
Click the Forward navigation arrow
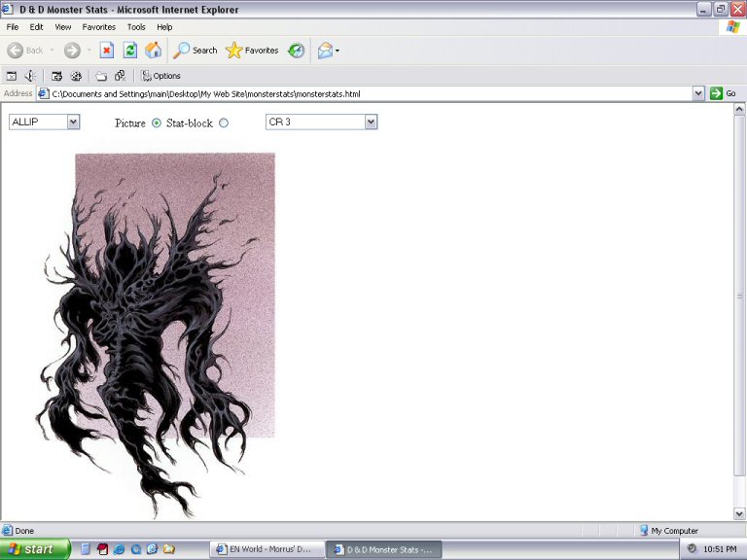click(x=72, y=50)
